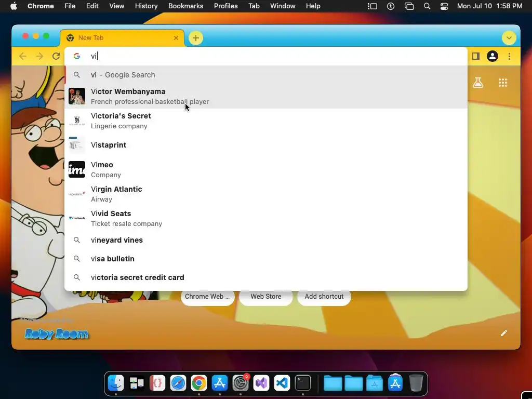Open the profile avatar menu
The width and height of the screenshot is (532, 399).
493,56
